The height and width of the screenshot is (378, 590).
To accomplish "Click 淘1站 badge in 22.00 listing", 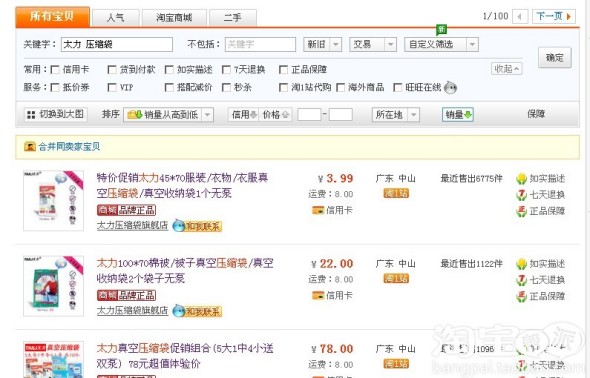I will click(396, 279).
